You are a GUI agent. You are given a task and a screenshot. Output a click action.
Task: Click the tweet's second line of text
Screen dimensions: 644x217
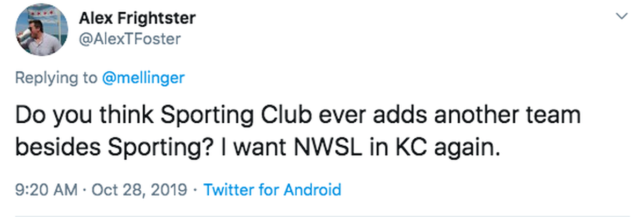(258, 146)
